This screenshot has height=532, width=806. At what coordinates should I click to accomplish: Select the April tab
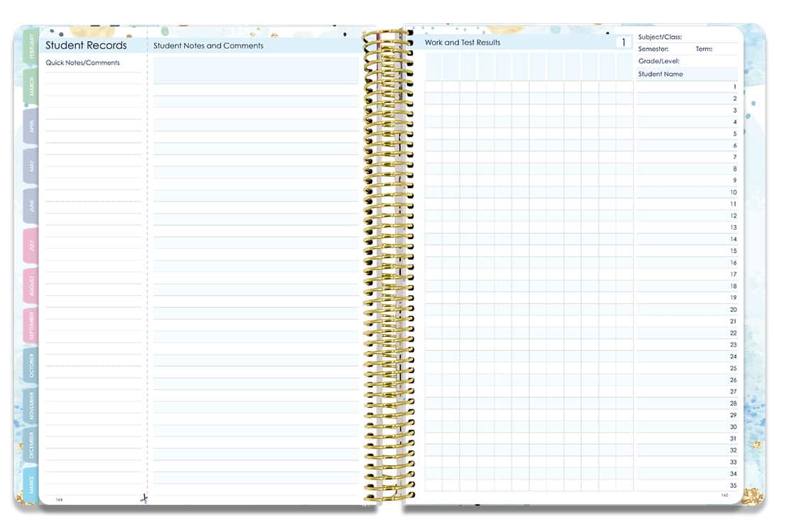[x=29, y=126]
